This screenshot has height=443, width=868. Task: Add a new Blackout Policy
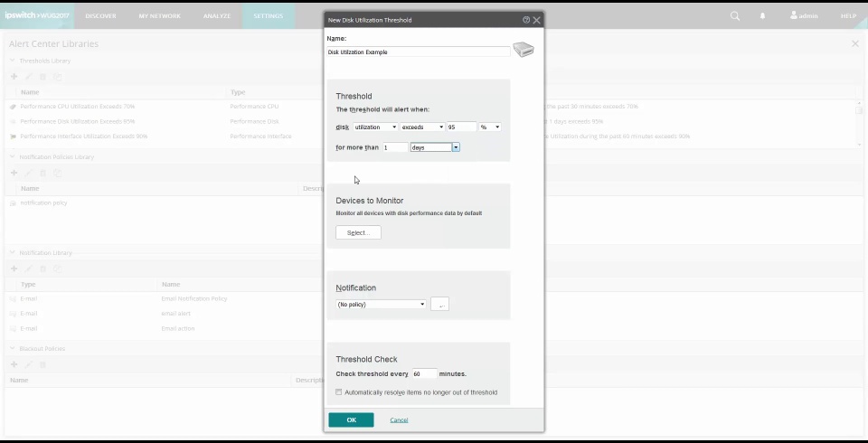(x=14, y=364)
